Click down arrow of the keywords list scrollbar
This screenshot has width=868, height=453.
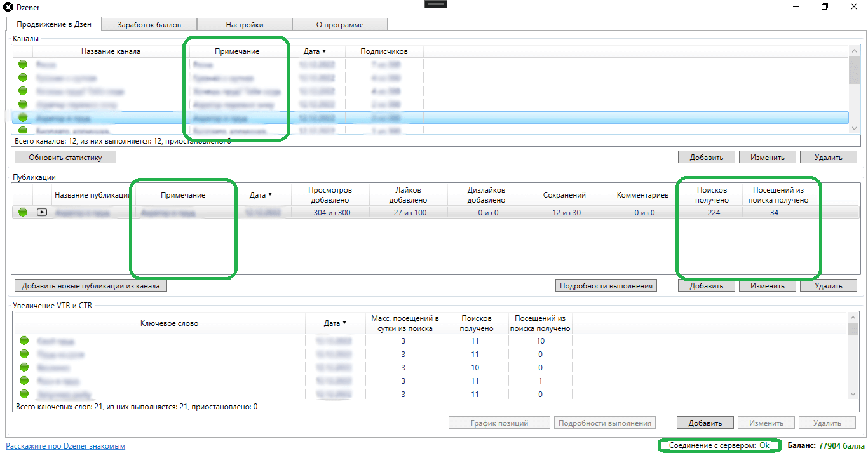click(854, 395)
